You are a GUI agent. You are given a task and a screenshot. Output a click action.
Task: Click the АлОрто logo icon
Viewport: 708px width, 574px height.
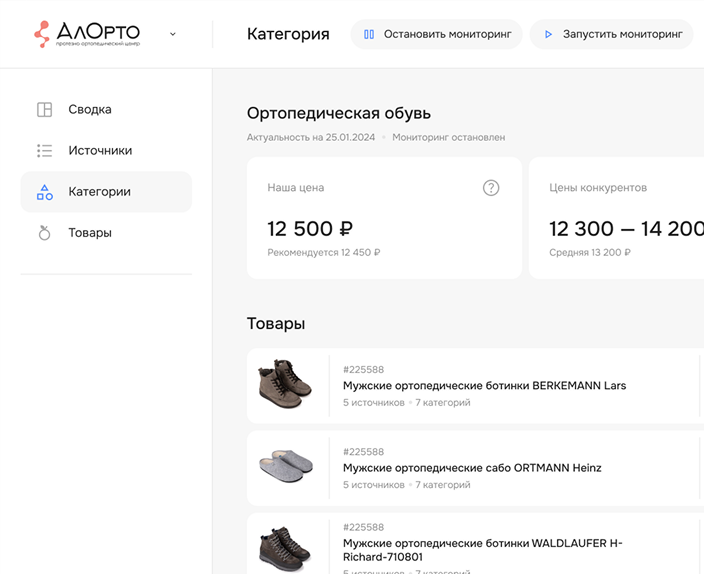pos(42,34)
